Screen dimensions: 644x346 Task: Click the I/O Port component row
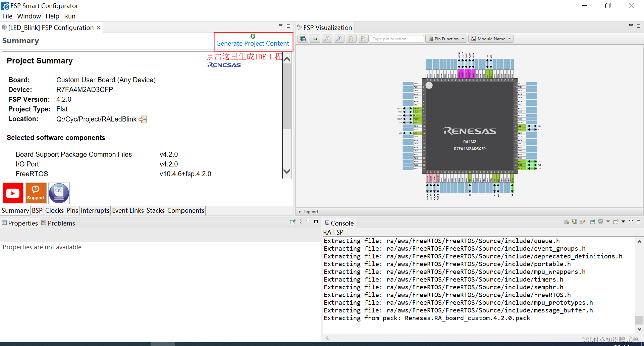[97, 164]
